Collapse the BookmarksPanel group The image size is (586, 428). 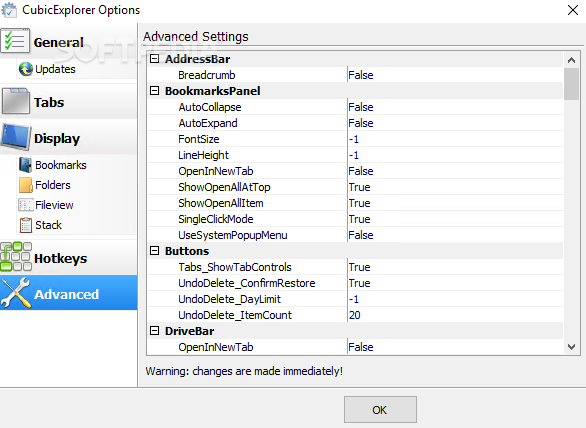click(x=154, y=91)
